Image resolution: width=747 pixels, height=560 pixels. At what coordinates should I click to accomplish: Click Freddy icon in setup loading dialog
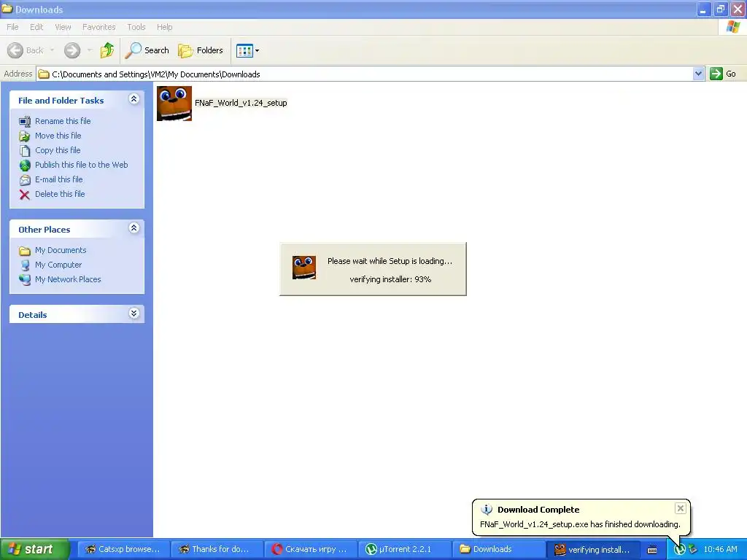(304, 268)
